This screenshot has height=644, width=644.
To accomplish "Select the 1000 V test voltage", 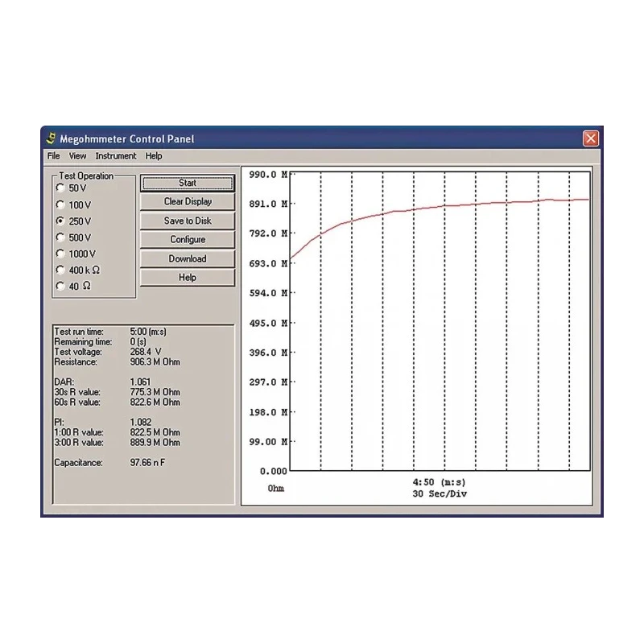I will pyautogui.click(x=76, y=254).
